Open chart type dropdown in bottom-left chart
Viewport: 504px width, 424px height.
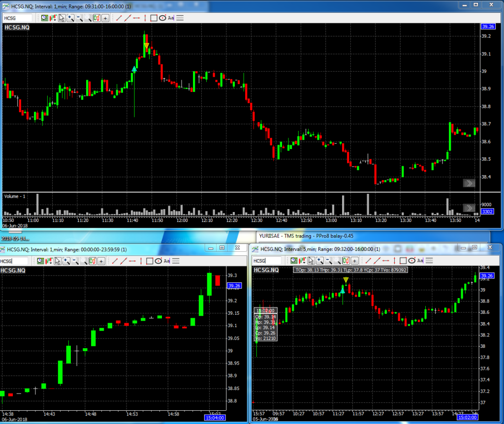coord(49,261)
